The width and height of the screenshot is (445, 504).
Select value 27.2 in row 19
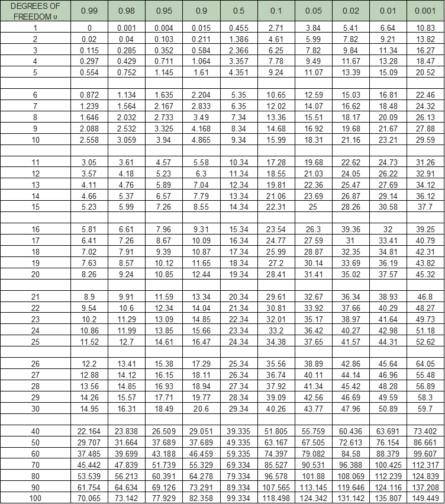coord(276,263)
